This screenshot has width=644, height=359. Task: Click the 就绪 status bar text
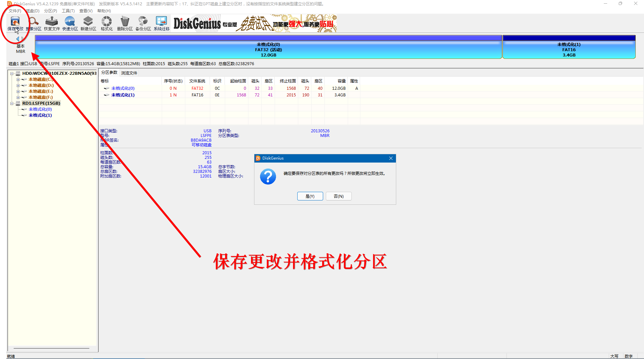click(x=11, y=356)
